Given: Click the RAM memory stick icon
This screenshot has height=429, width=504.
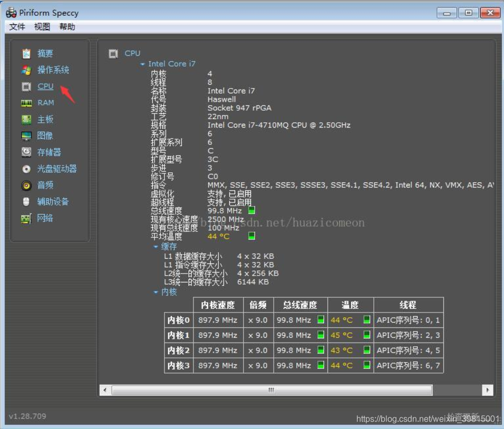Looking at the screenshot, I should [26, 103].
